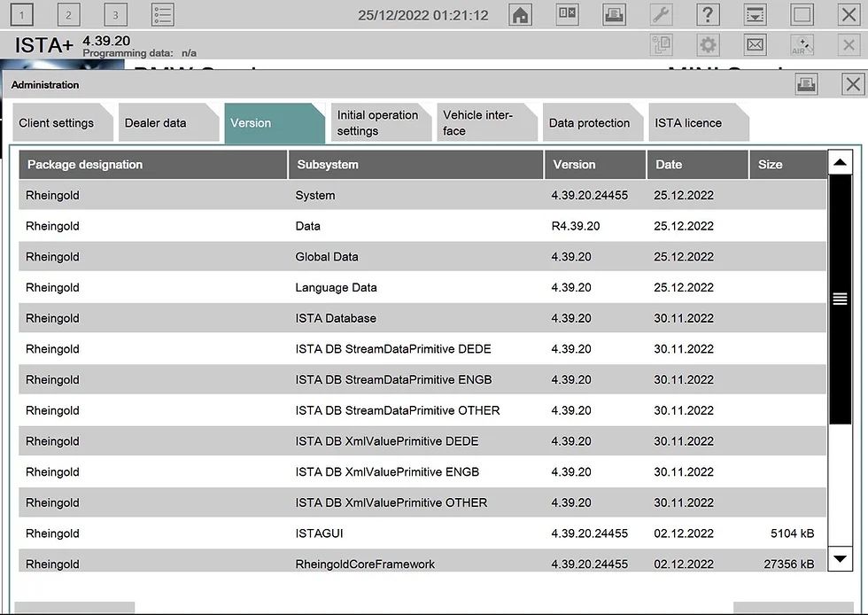
Task: Select 'ISTA DB StreamDataPrimitive DEDE' cell
Action: [393, 349]
